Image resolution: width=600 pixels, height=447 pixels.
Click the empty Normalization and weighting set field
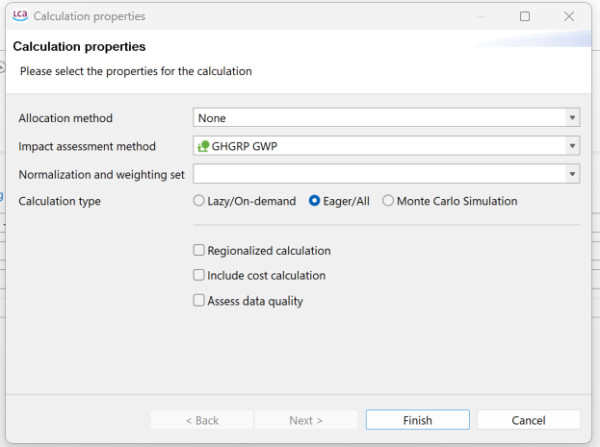coord(386,174)
